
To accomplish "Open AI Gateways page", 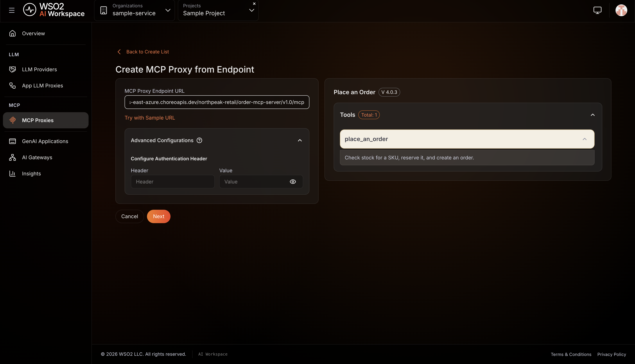I will coord(46,157).
